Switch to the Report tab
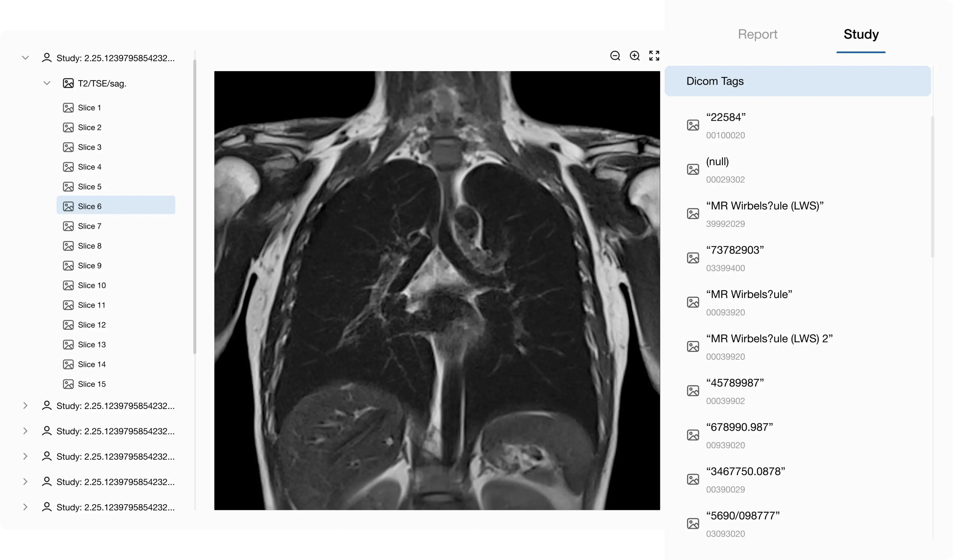The width and height of the screenshot is (953, 560). click(757, 34)
